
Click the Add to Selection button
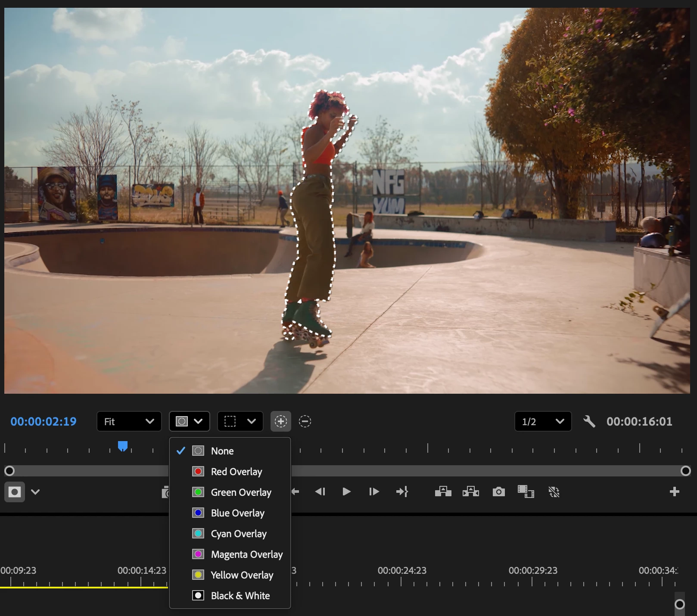pyautogui.click(x=280, y=421)
